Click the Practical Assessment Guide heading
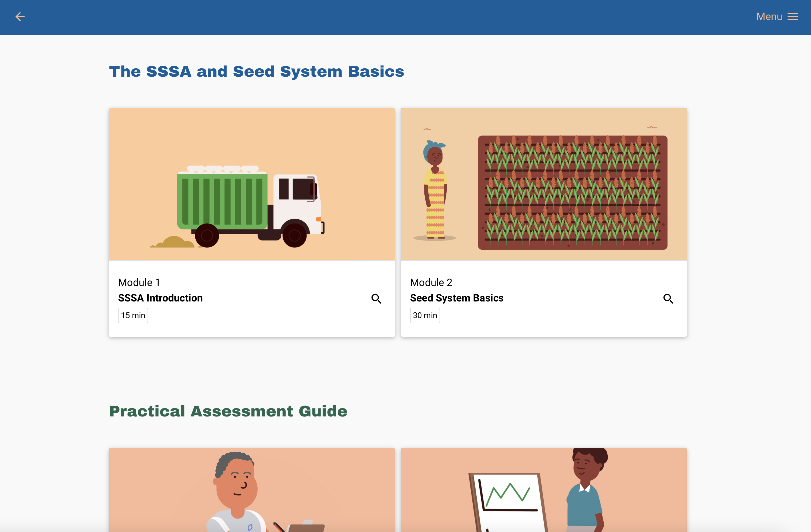Image resolution: width=811 pixels, height=532 pixels. pyautogui.click(x=228, y=411)
